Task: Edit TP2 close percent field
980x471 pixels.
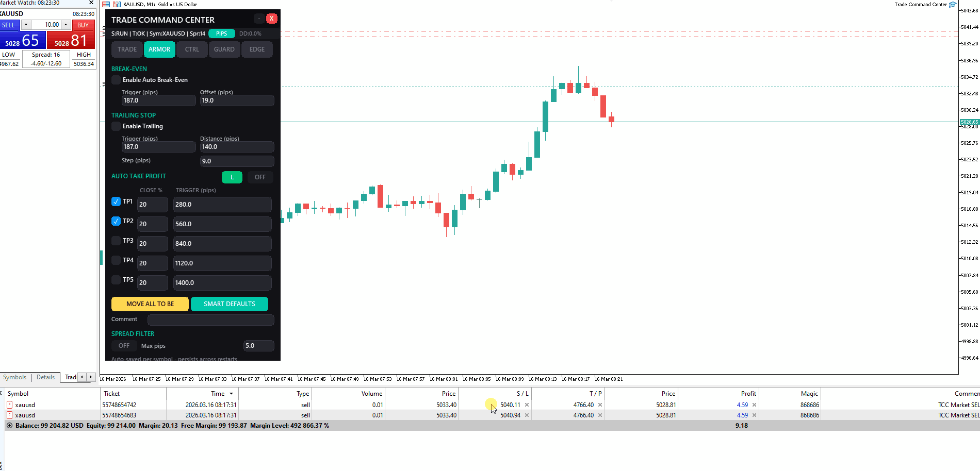Action: click(x=153, y=224)
